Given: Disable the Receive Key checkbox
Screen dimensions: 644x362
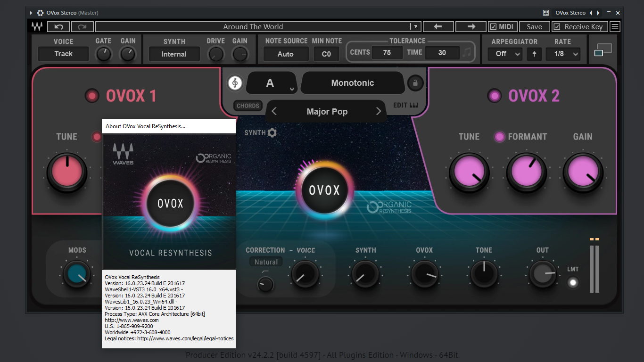Looking at the screenshot, I should 557,27.
